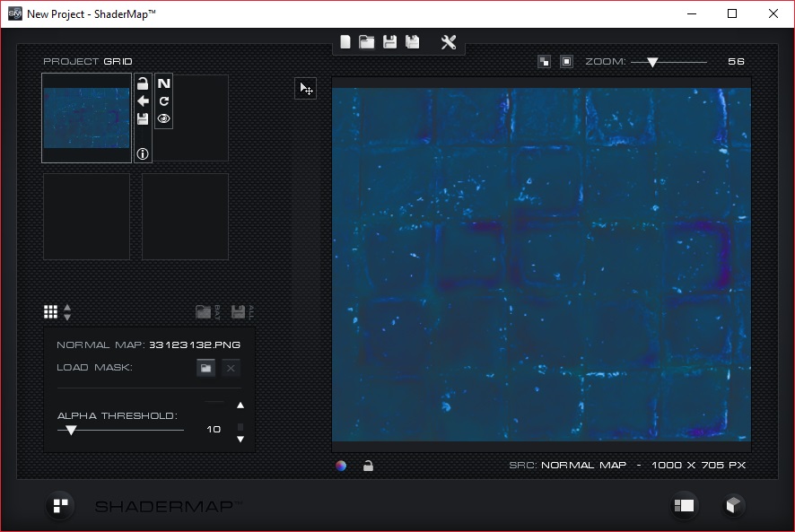The width and height of the screenshot is (795, 532).
Task: Click the alpha threshold value 10
Action: [214, 429]
